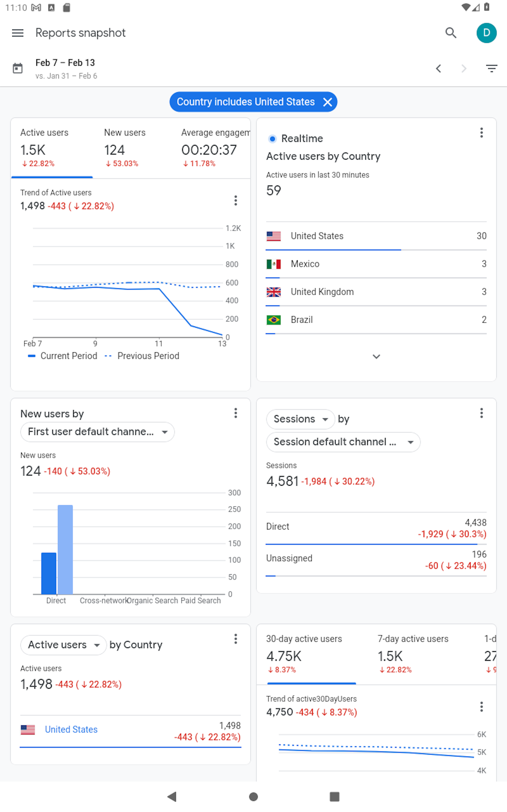Open the navigation drawer menu

point(17,33)
